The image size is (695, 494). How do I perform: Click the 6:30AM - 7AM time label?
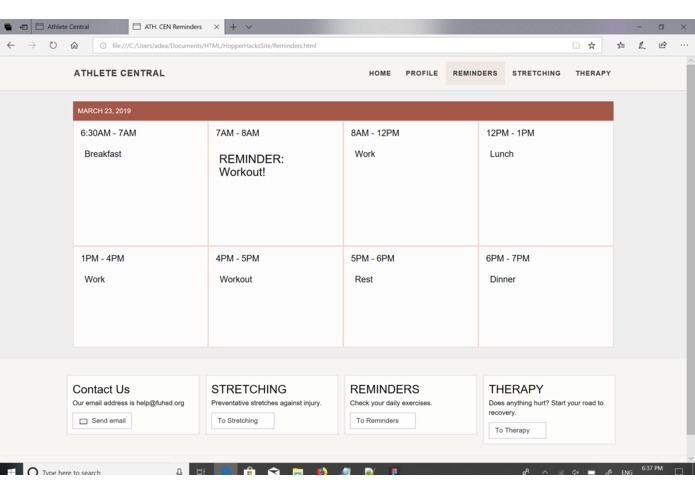tap(108, 133)
